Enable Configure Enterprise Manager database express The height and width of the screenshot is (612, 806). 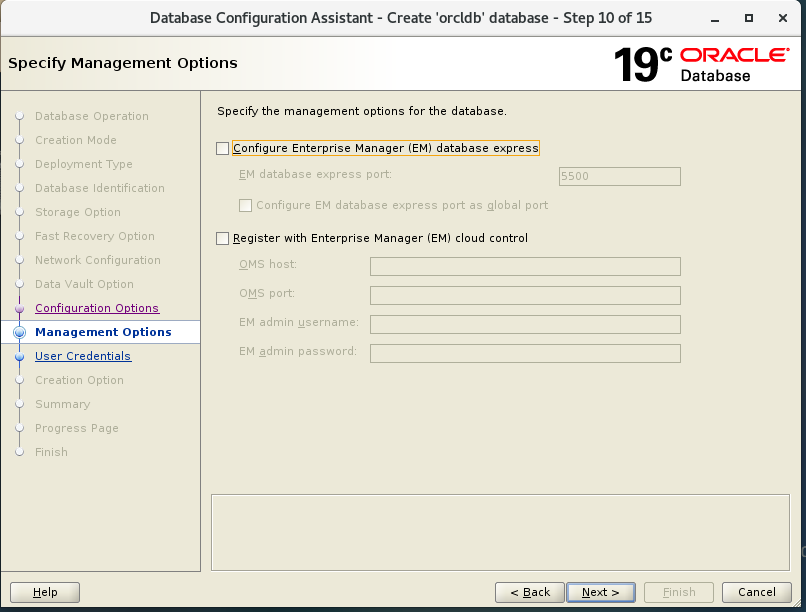[x=222, y=147]
